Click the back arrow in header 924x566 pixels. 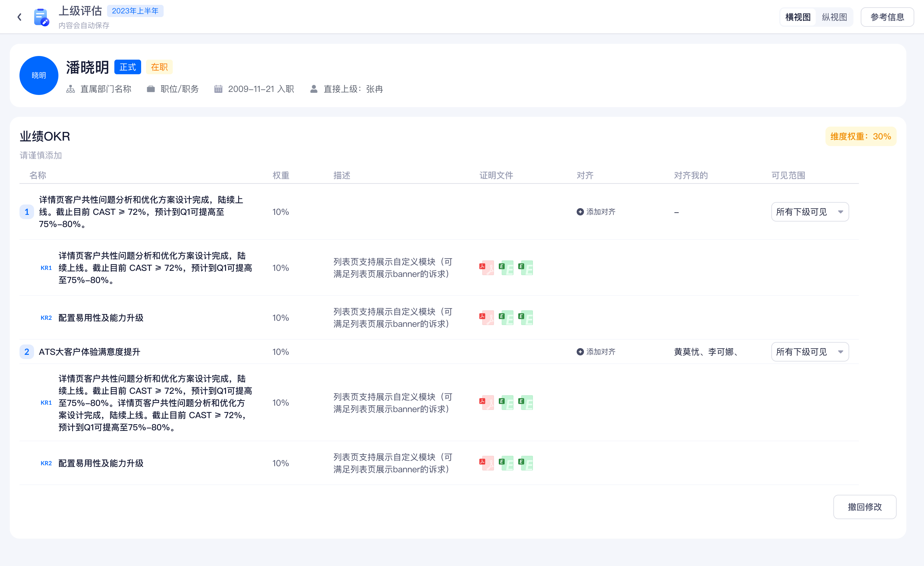19,17
